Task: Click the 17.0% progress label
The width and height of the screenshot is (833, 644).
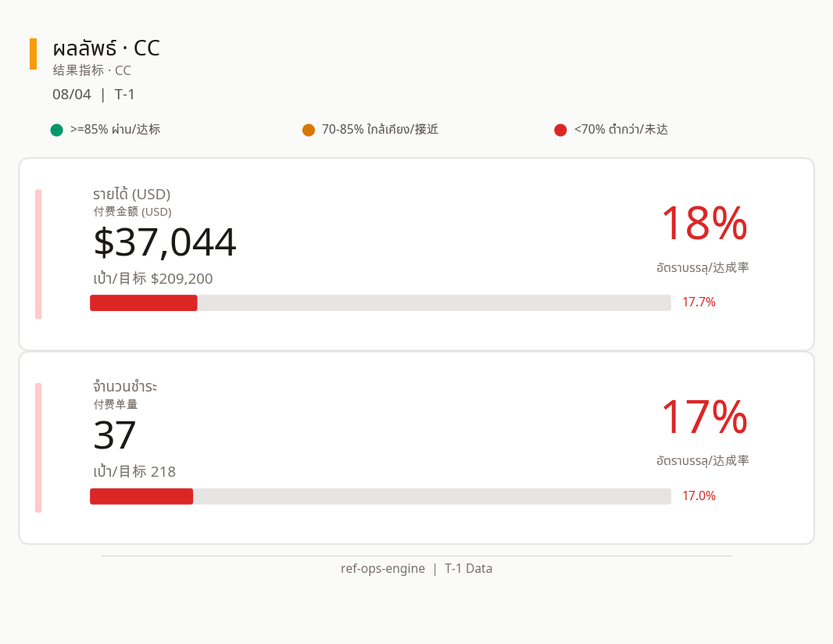Action: 699,496
